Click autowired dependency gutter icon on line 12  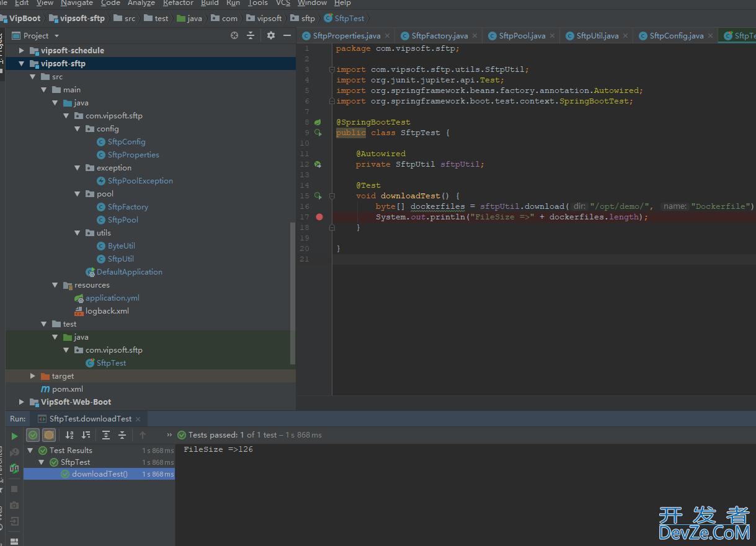[x=318, y=164]
